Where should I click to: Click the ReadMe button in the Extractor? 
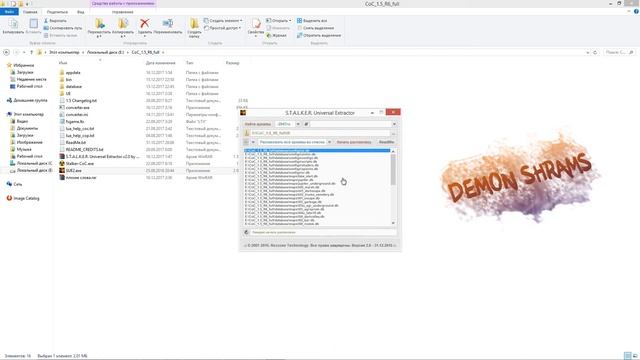coord(386,142)
